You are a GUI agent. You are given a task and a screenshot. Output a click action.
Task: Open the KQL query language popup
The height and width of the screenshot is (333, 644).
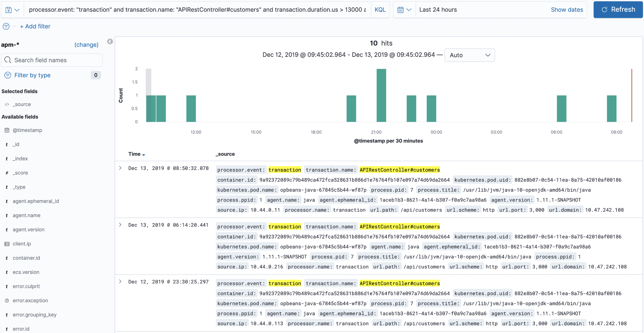pyautogui.click(x=380, y=9)
